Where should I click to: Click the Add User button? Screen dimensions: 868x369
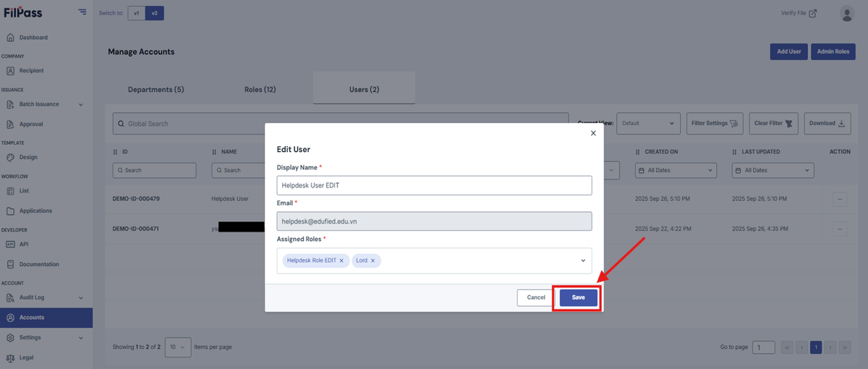[789, 52]
